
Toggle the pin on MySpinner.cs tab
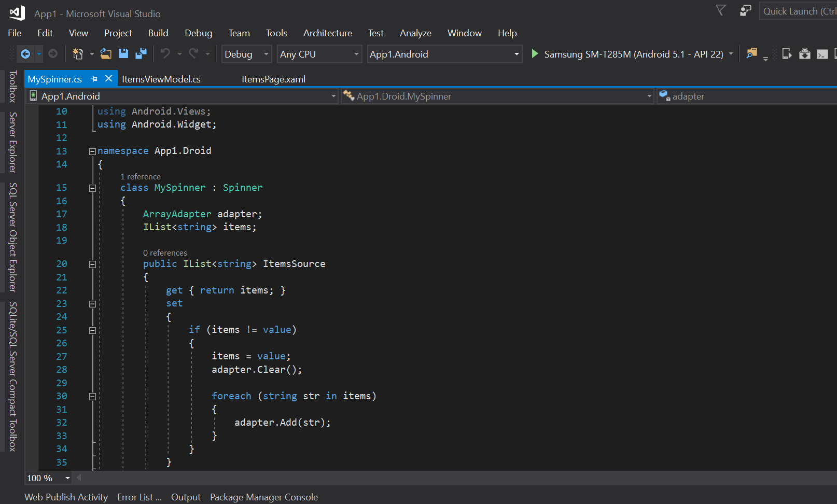pyautogui.click(x=94, y=79)
